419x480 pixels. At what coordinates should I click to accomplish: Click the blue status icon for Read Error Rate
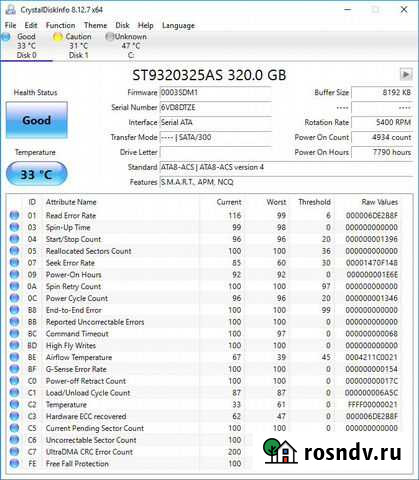[x=14, y=216]
